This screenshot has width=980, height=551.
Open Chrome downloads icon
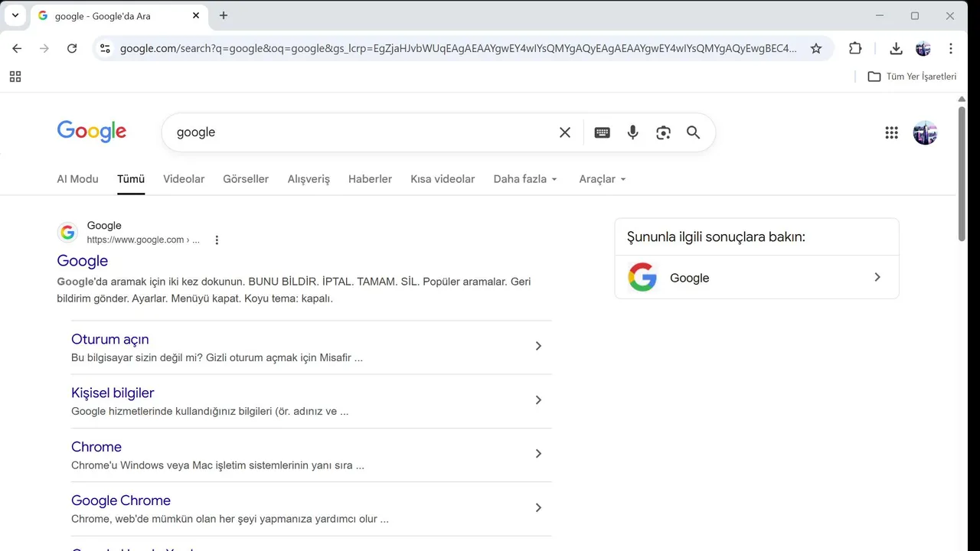click(896, 48)
